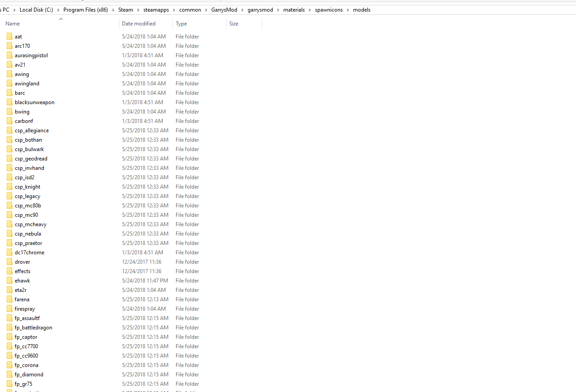Select the blacksunweapon folder icon
Image resolution: width=576 pixels, height=392 pixels.
coord(10,102)
